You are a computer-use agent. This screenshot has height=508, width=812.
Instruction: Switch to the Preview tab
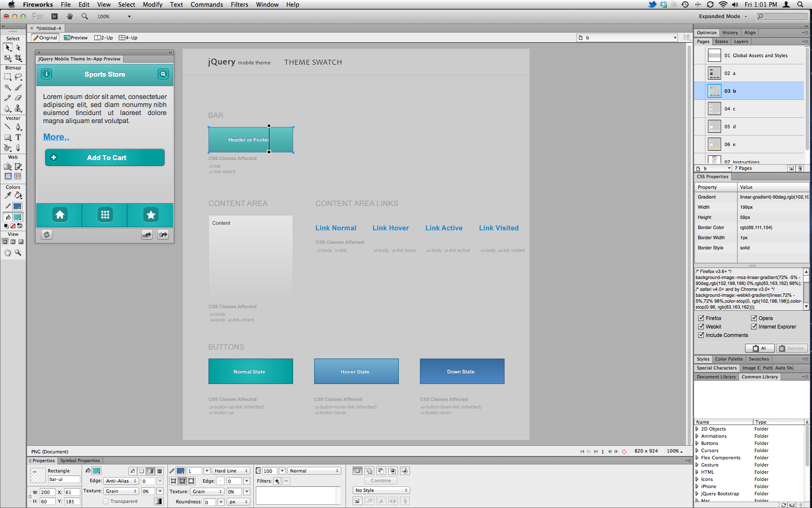(x=75, y=38)
